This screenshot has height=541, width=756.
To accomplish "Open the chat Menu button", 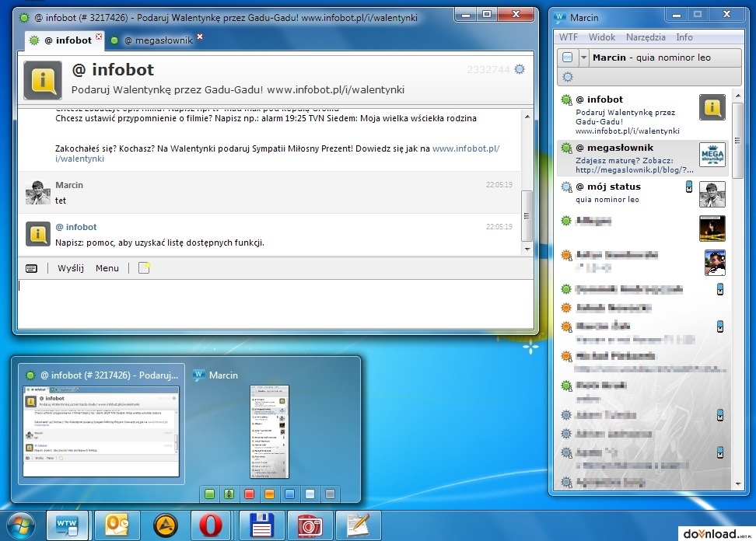I will [107, 268].
